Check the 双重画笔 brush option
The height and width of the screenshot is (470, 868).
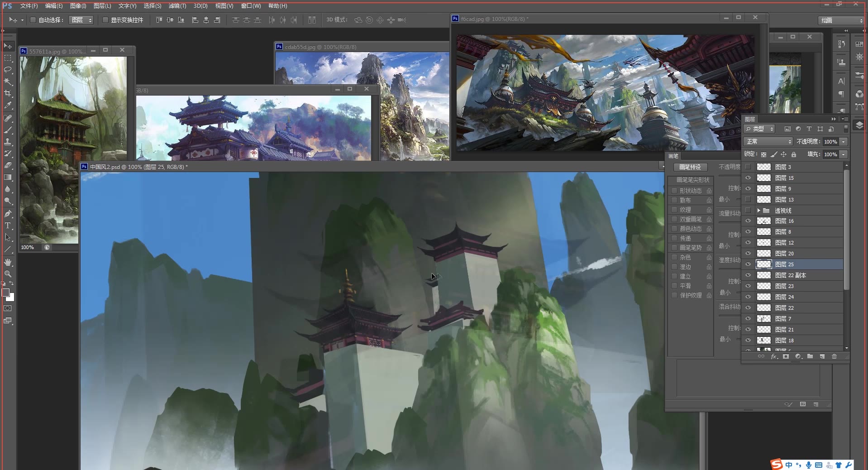pyautogui.click(x=674, y=219)
